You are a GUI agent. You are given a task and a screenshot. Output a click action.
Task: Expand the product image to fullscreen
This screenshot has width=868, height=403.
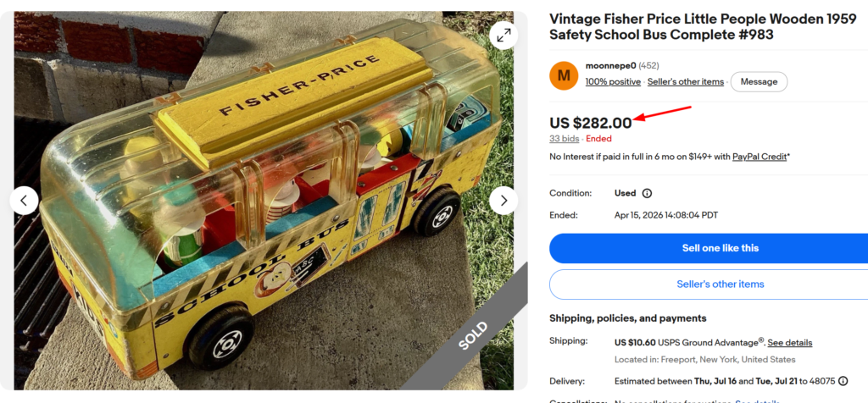click(x=504, y=36)
